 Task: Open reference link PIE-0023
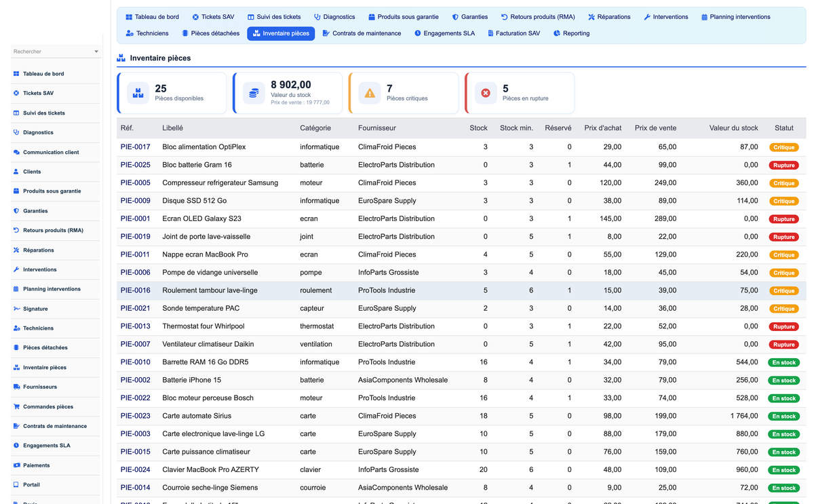(136, 416)
